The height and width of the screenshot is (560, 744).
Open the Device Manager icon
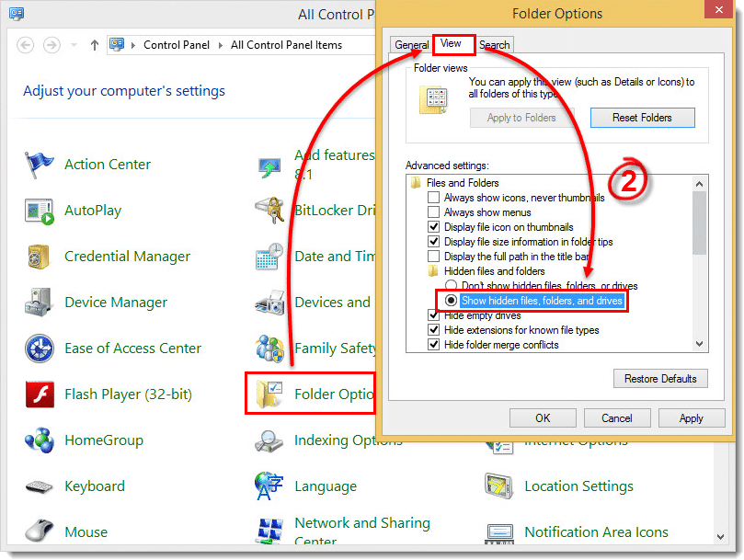39,303
